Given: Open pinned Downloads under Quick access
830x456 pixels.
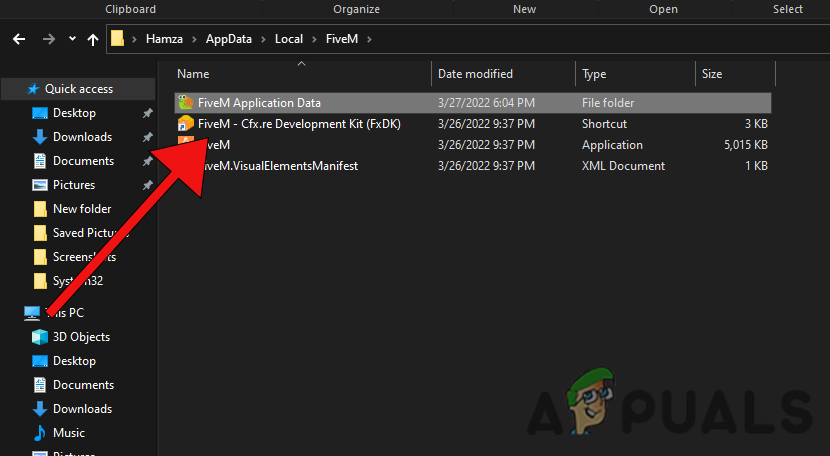Looking at the screenshot, I should point(82,137).
